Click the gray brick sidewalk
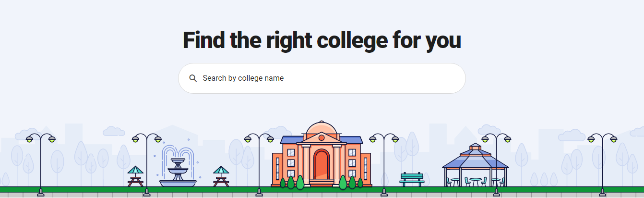This screenshot has width=644, height=198. [322, 195]
